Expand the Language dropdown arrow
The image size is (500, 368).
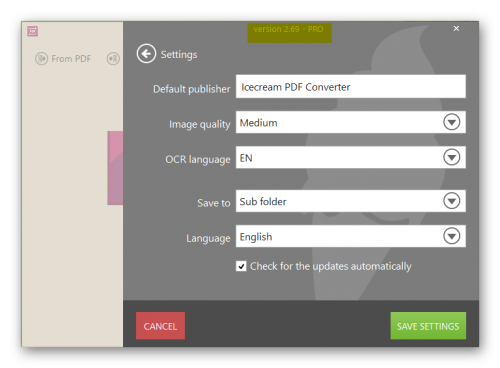coord(452,236)
